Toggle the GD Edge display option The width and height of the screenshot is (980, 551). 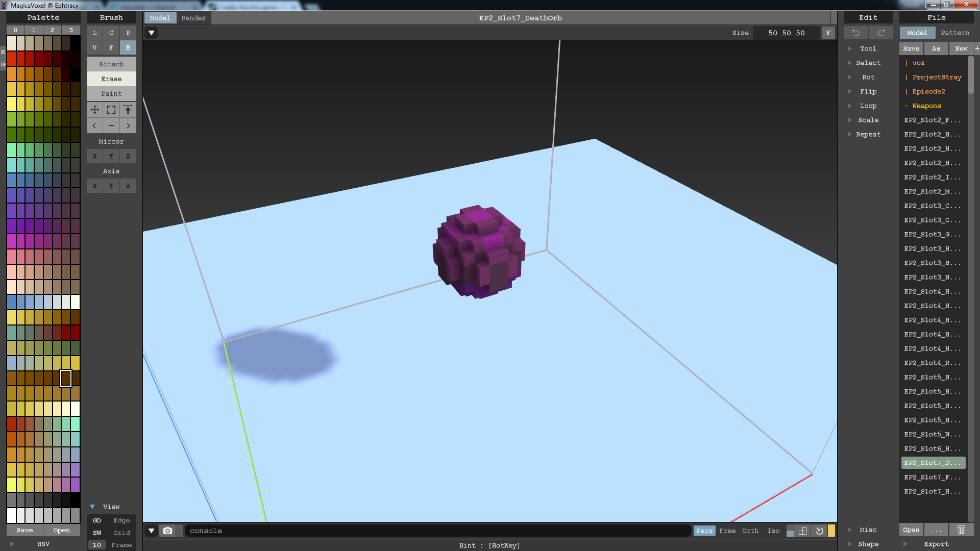coord(97,520)
